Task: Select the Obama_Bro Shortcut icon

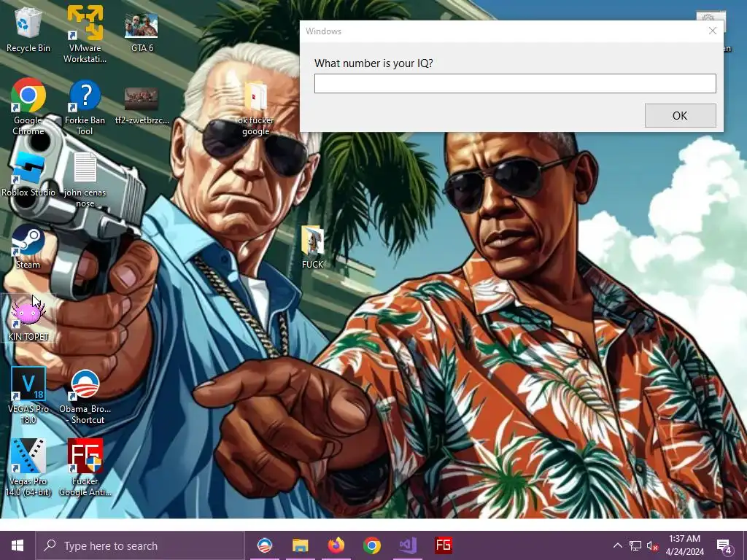Action: (x=85, y=396)
